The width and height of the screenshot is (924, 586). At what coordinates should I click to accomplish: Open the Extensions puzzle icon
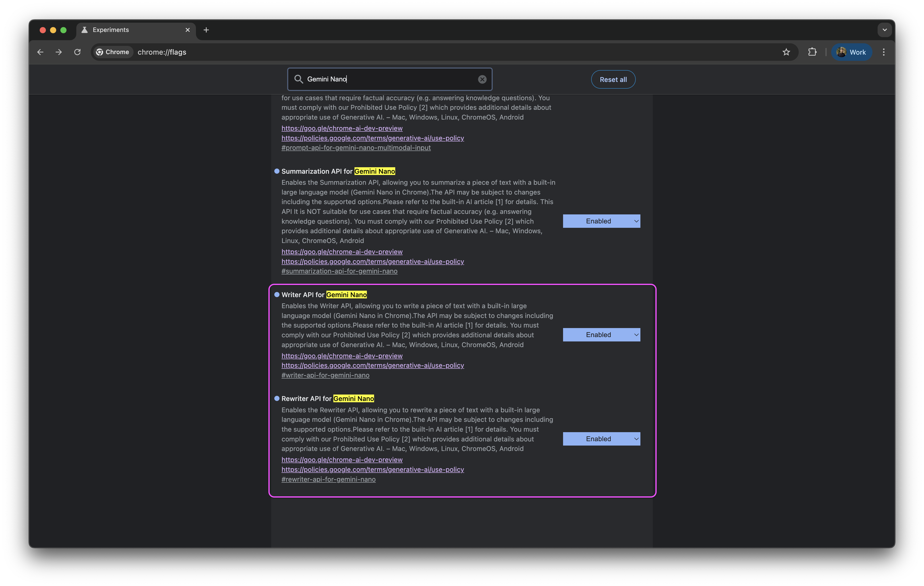tap(812, 52)
